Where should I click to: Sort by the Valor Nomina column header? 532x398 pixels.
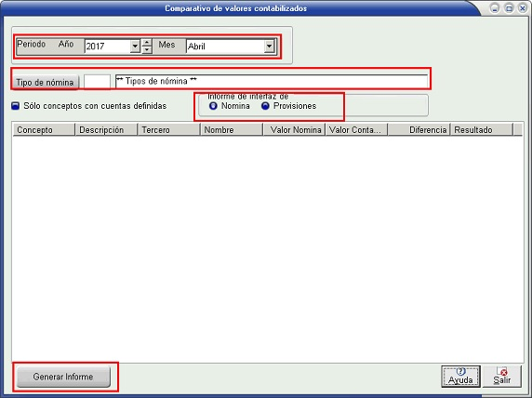click(294, 130)
